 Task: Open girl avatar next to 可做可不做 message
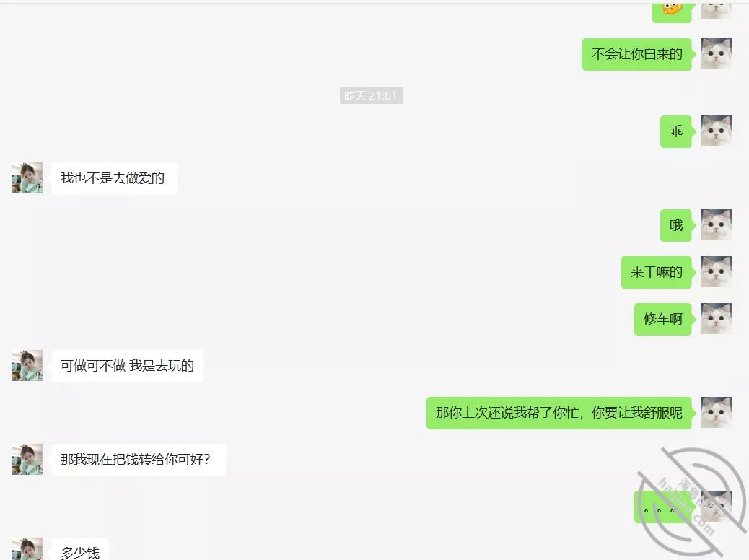coord(27,366)
